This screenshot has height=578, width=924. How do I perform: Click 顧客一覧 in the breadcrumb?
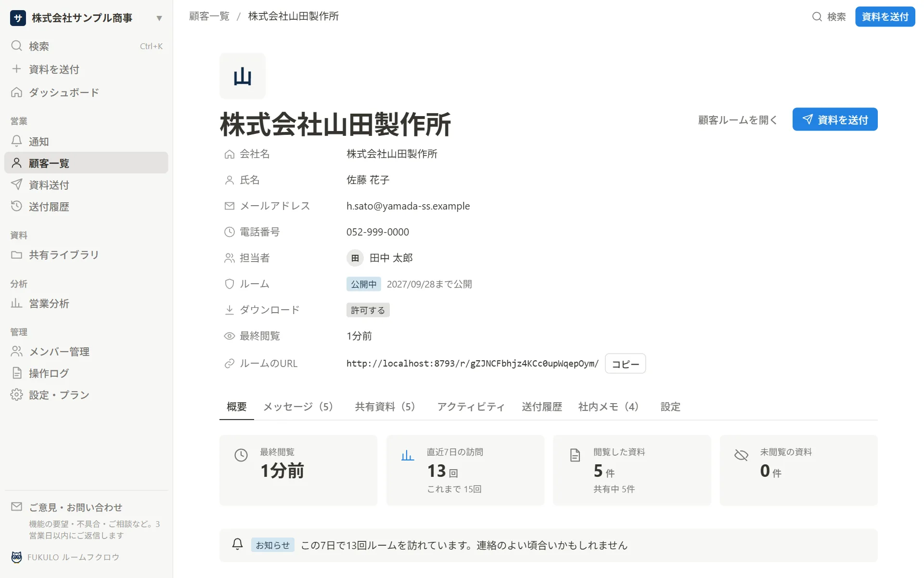(x=209, y=16)
